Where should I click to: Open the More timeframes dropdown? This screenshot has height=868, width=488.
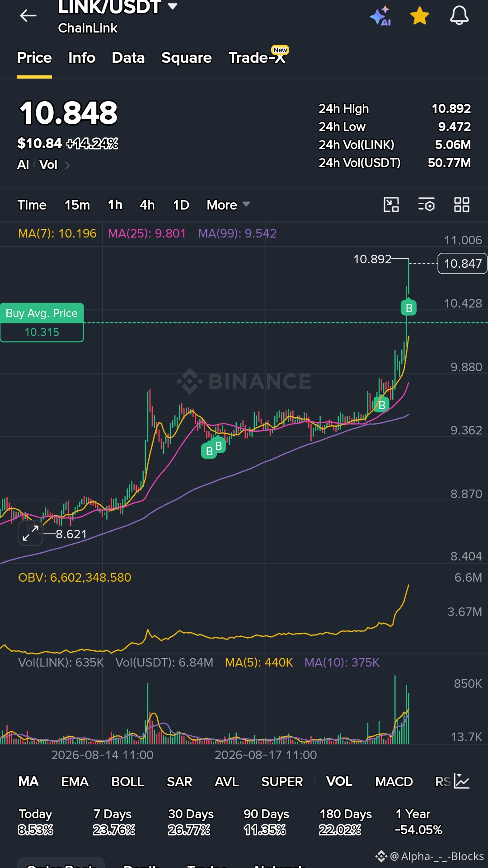(x=228, y=205)
